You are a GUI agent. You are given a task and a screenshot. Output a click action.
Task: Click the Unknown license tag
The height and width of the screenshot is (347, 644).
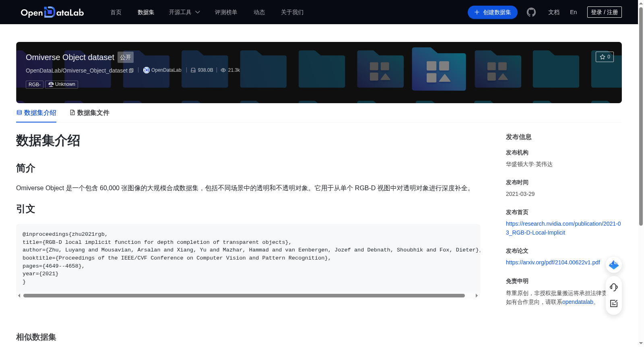click(62, 84)
